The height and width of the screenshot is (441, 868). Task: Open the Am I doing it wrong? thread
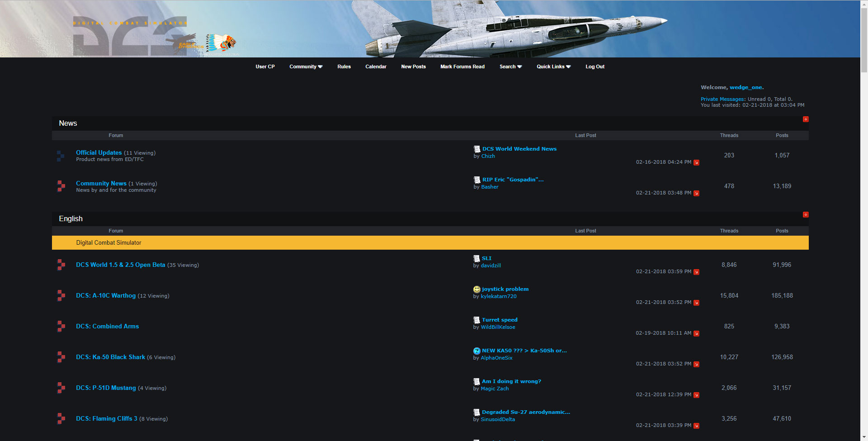click(511, 381)
